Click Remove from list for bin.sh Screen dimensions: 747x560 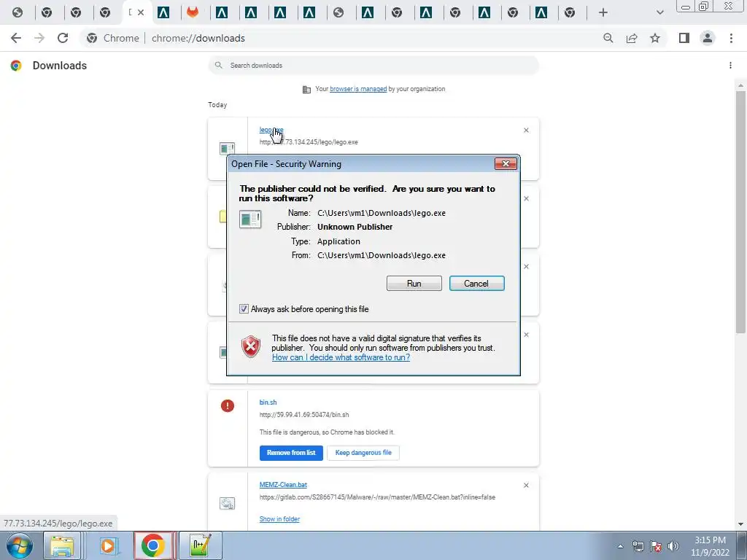click(x=291, y=453)
